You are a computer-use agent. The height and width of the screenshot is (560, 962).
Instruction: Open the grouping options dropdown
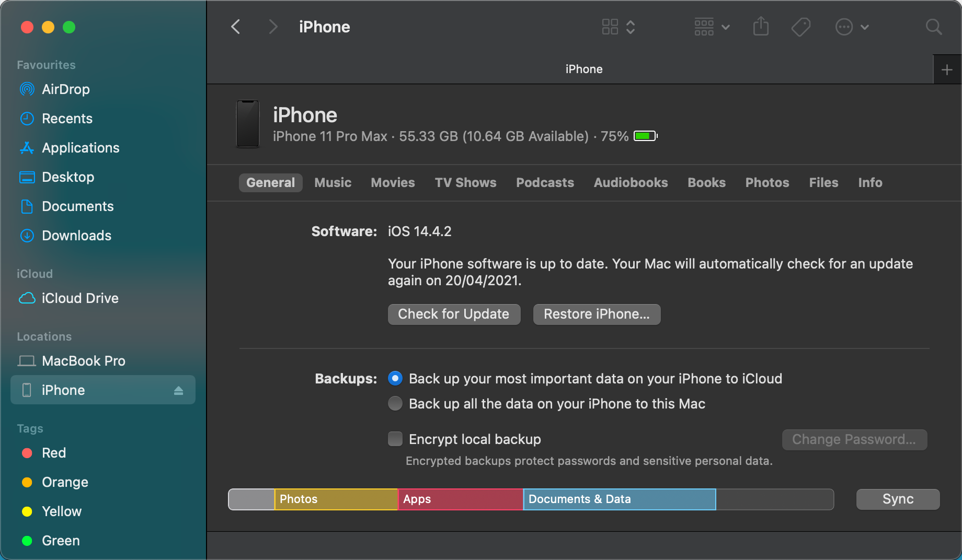click(711, 27)
